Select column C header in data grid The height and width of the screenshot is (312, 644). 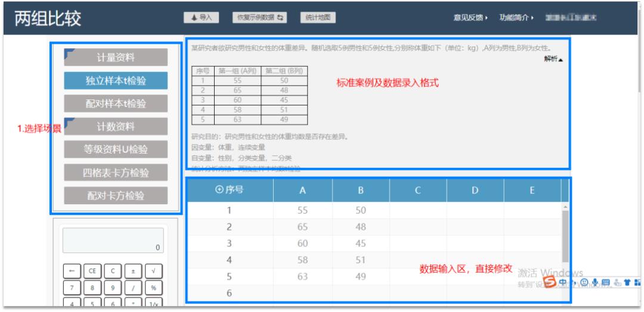[x=417, y=191]
